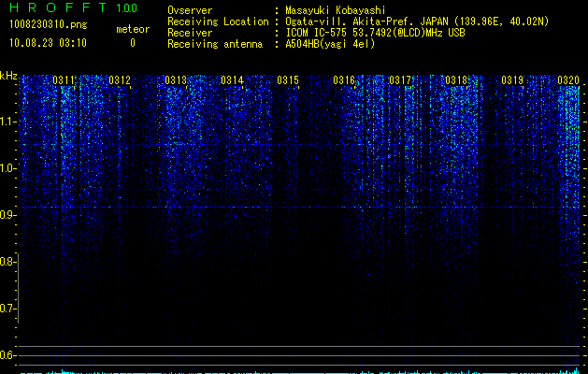Click the 0317 time marker
This screenshot has height=374, width=588.
pos(400,80)
